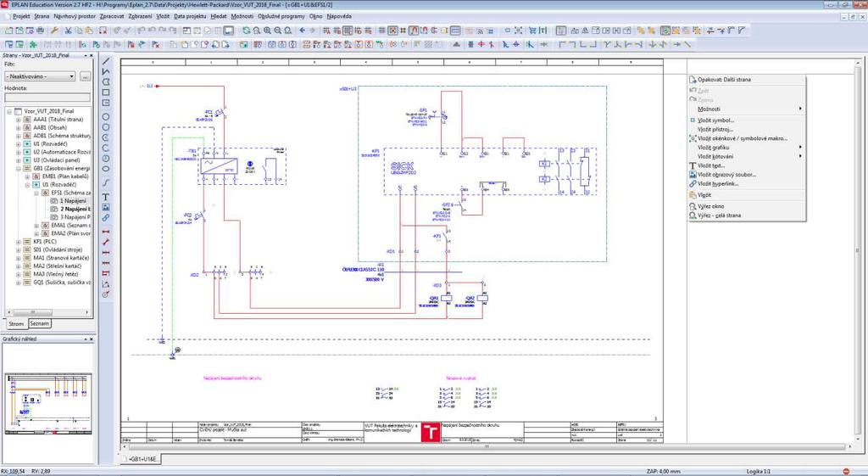Click the Logika 1:1 status bar entry

[759, 472]
